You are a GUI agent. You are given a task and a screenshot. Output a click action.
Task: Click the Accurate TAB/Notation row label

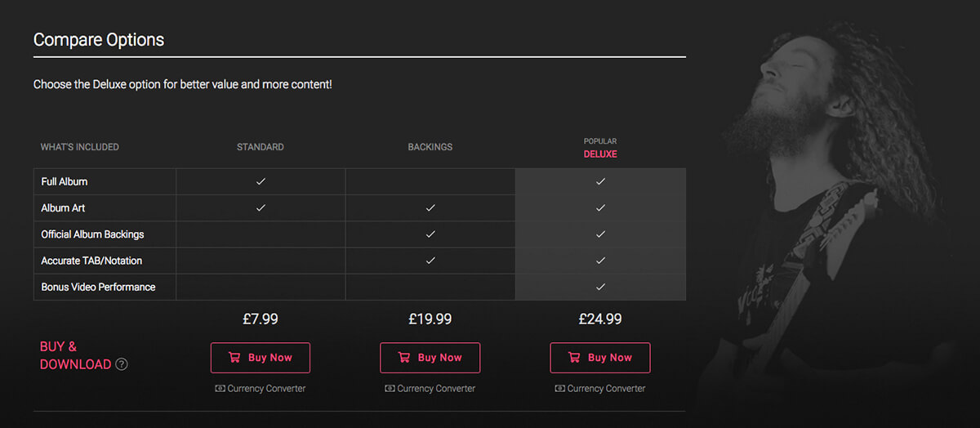[x=91, y=261]
